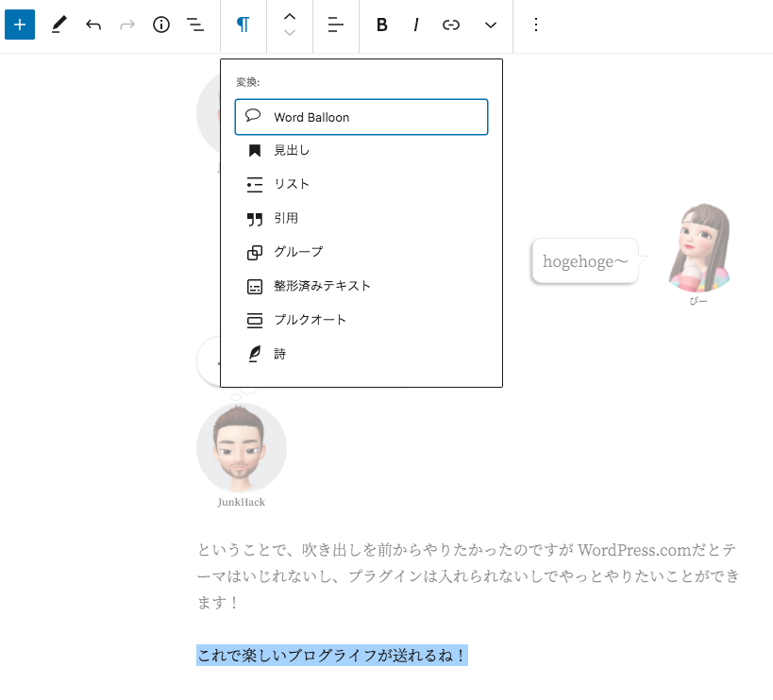
Task: Click the JunkHack avatar image
Action: click(242, 448)
